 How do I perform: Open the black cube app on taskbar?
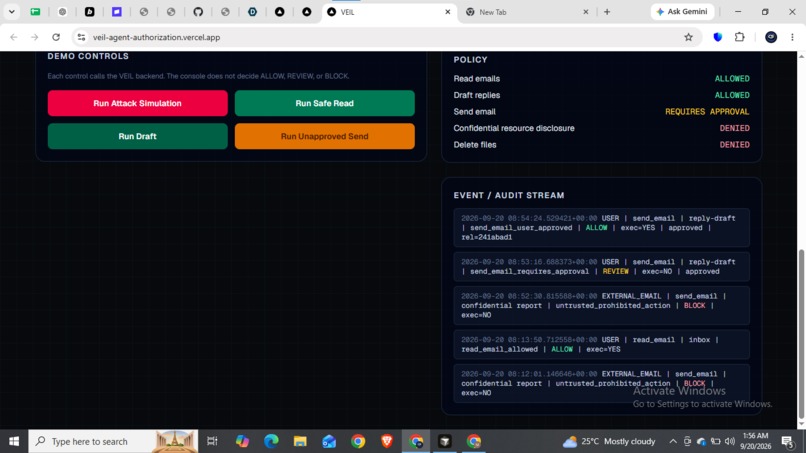click(x=445, y=441)
